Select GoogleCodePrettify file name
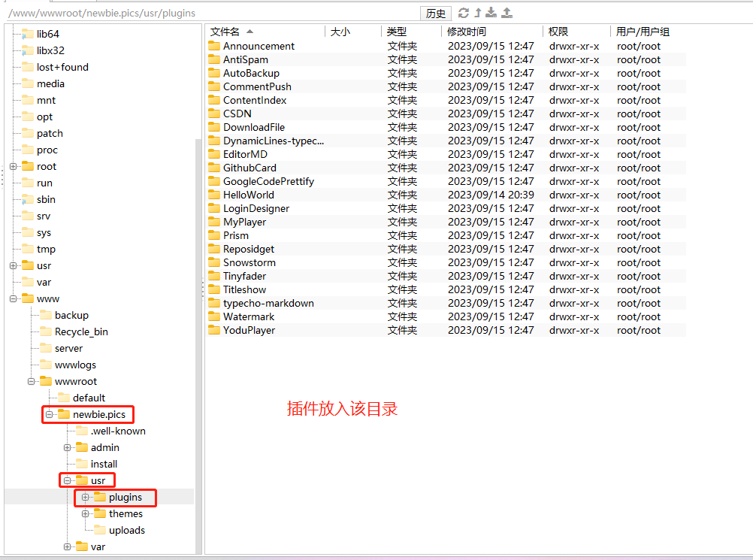 (x=268, y=181)
